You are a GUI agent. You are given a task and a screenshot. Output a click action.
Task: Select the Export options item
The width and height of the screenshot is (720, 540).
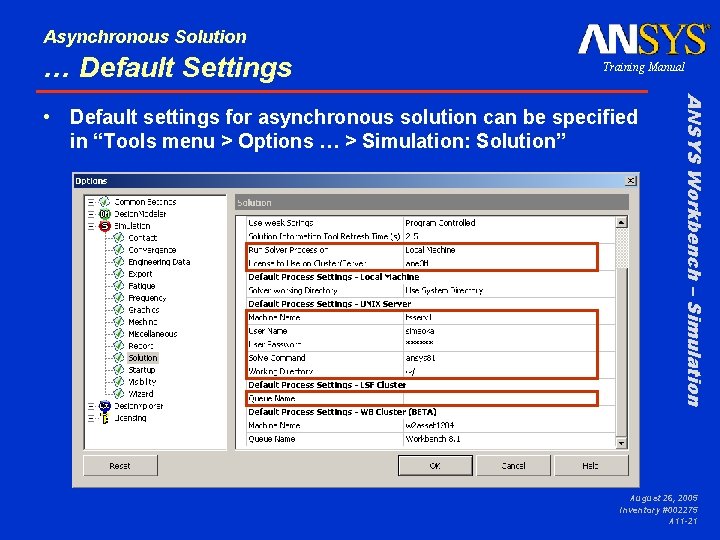[140, 274]
